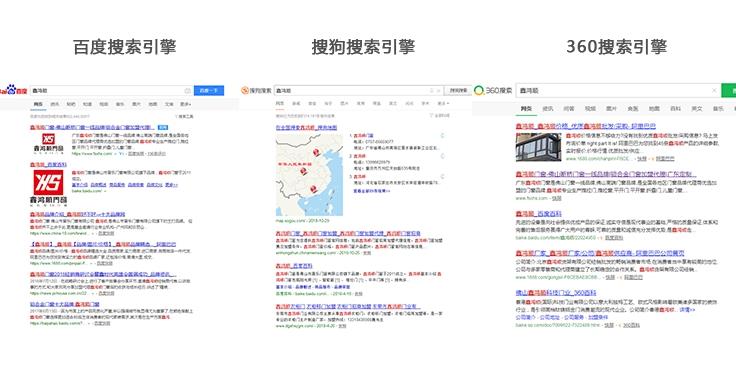
Task: Open 360 鑫鸿顺厂家 result link
Action: point(600,253)
